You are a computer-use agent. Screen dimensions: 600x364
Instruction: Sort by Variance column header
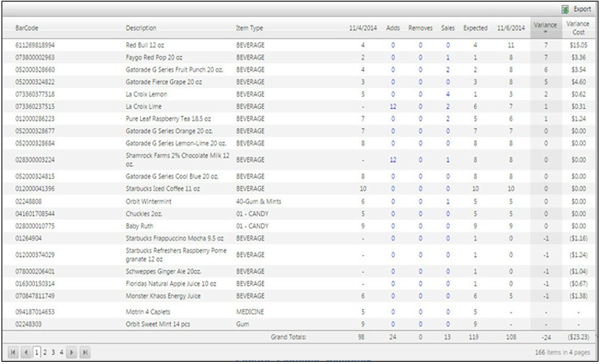tap(545, 25)
